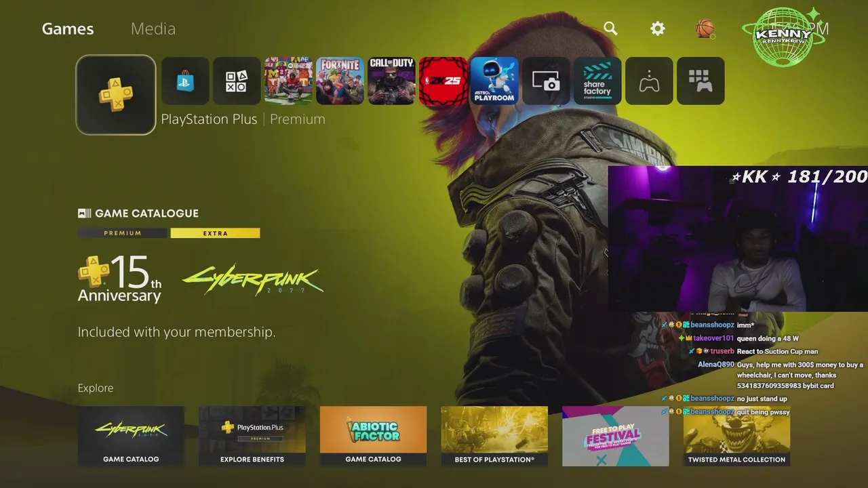Click chat message 'queen doing a 48 W'
868x488 pixels.
[768, 338]
